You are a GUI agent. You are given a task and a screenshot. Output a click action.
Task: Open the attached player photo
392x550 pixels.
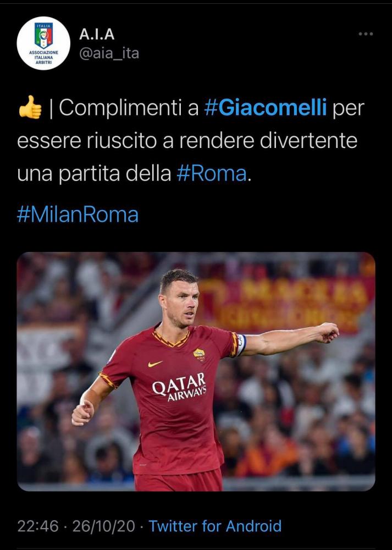point(196,371)
